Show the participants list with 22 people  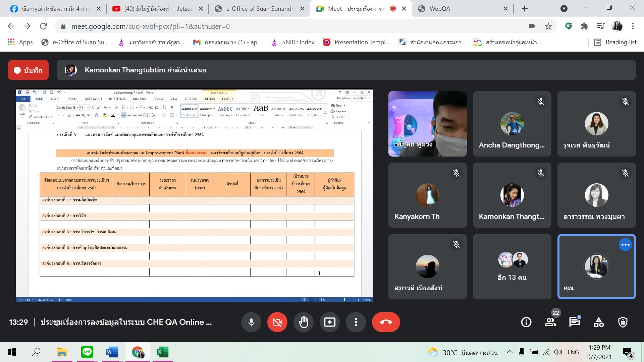point(550,322)
